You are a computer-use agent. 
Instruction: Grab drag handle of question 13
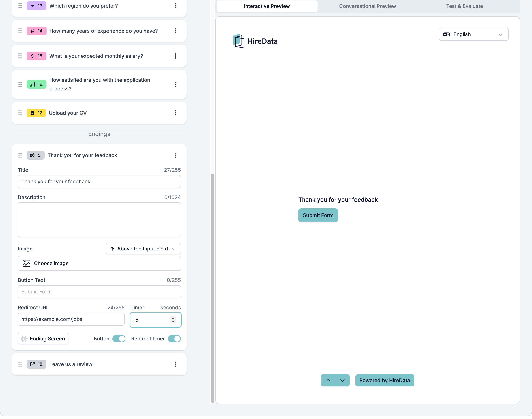click(20, 6)
